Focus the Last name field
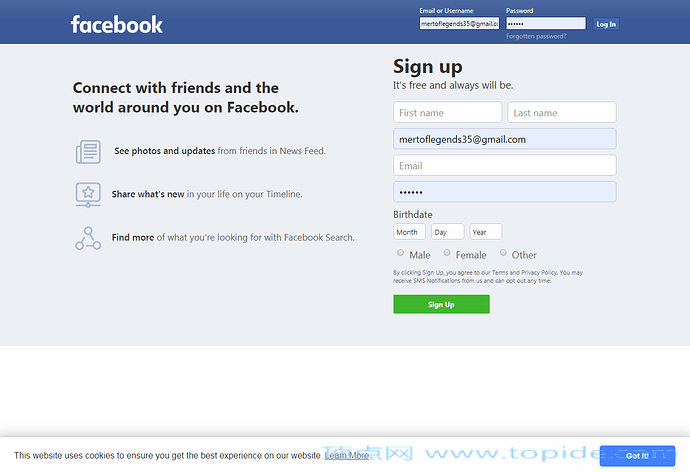 [562, 113]
